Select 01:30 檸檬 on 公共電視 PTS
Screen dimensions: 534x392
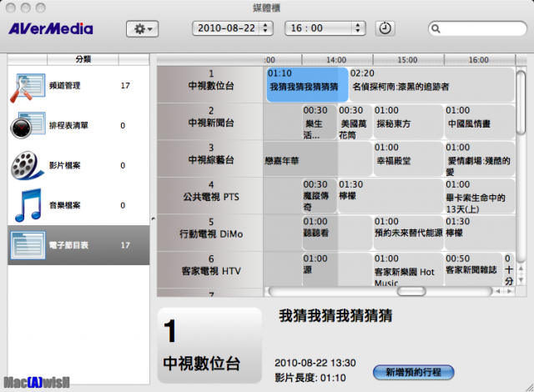pos(390,196)
